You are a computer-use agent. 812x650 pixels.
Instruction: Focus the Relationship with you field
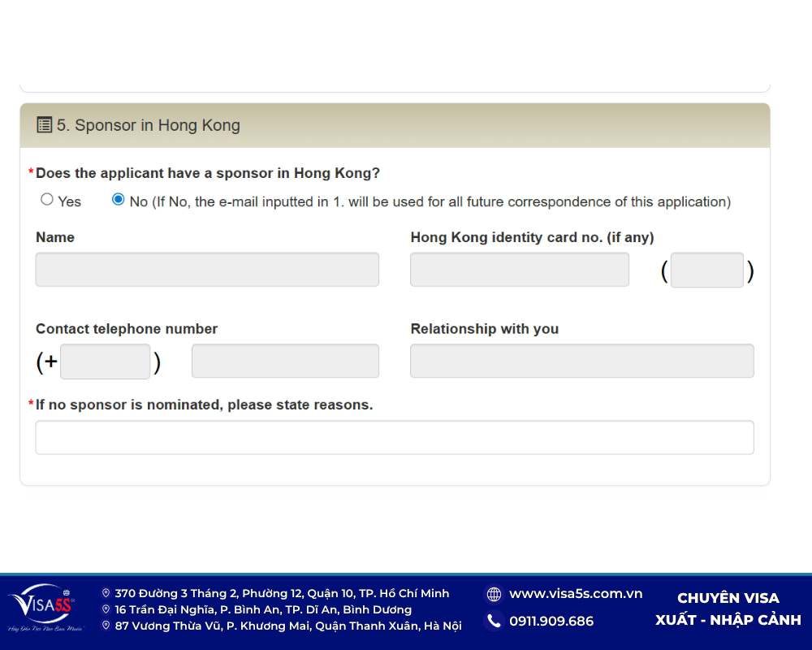(x=581, y=362)
